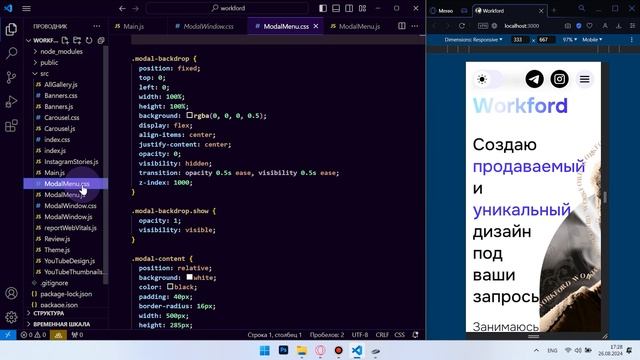Click errors and warnings count in status bar
This screenshot has height=360, width=640.
pos(33,335)
